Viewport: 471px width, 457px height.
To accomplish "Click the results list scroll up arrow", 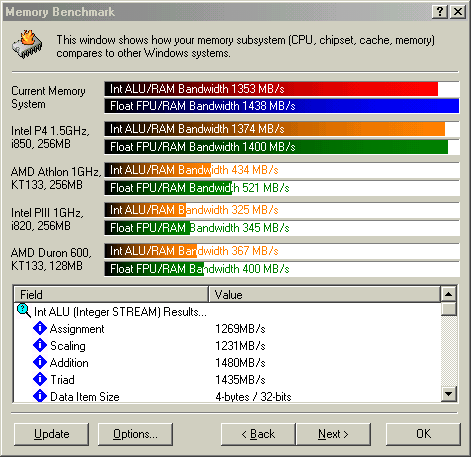I will tap(449, 294).
